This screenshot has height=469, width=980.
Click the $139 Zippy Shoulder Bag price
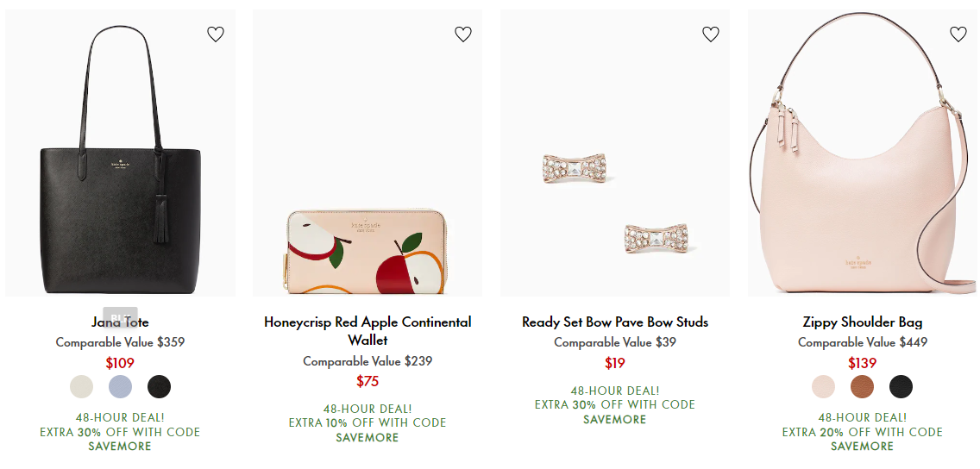click(x=863, y=363)
